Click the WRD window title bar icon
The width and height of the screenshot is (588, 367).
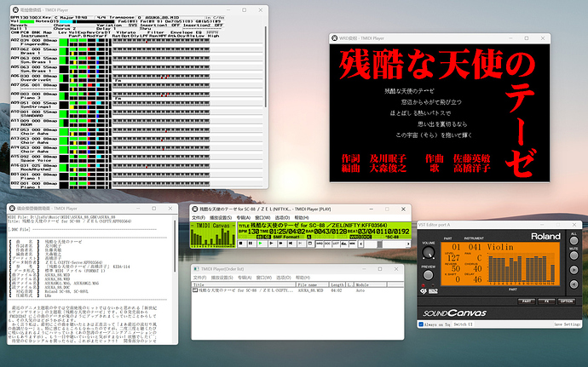[x=335, y=37]
